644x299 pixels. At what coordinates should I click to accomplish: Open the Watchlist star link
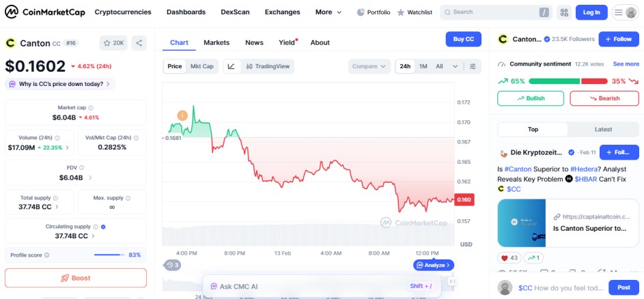click(415, 12)
